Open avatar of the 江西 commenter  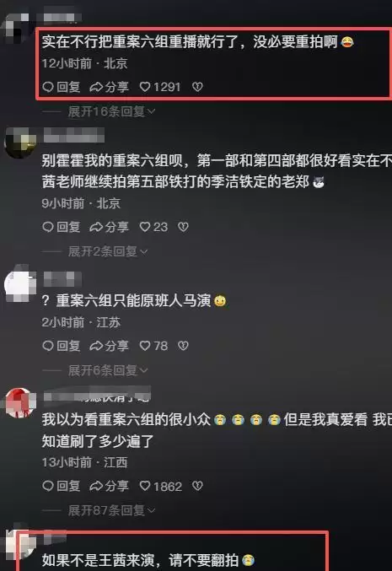coord(19,403)
